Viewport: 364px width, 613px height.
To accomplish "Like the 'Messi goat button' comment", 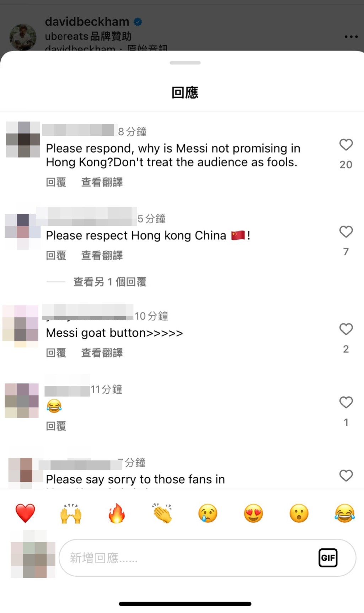I will [x=346, y=329].
